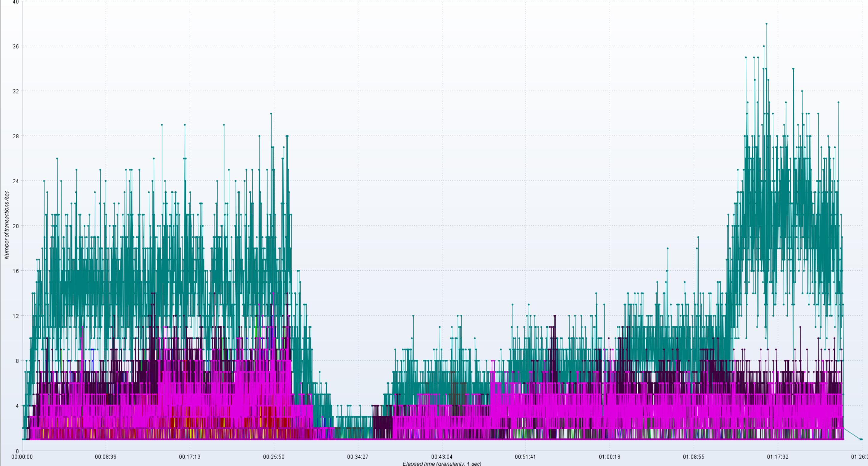Click the 4 value on the vertical axis
Image resolution: width=868 pixels, height=466 pixels.
17,406
